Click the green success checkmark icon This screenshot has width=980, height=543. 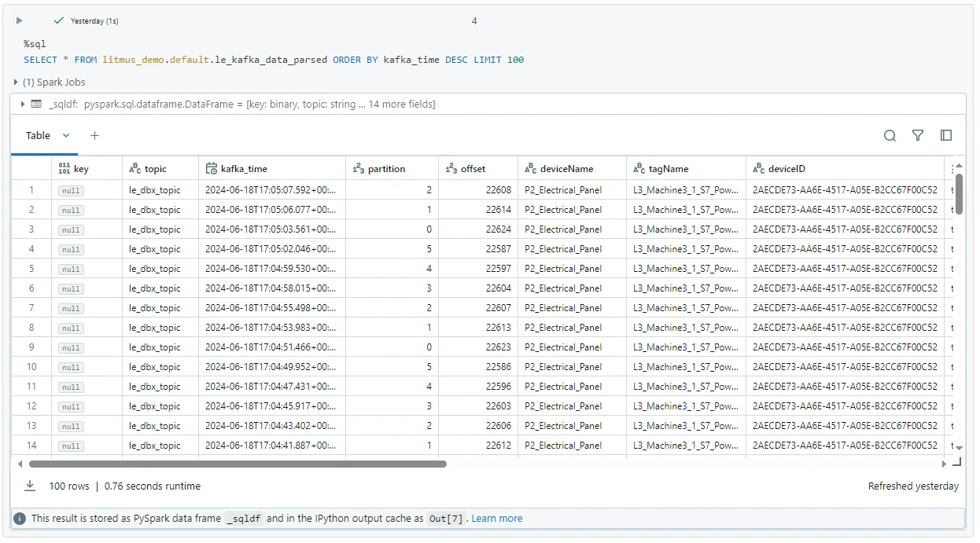[x=59, y=20]
